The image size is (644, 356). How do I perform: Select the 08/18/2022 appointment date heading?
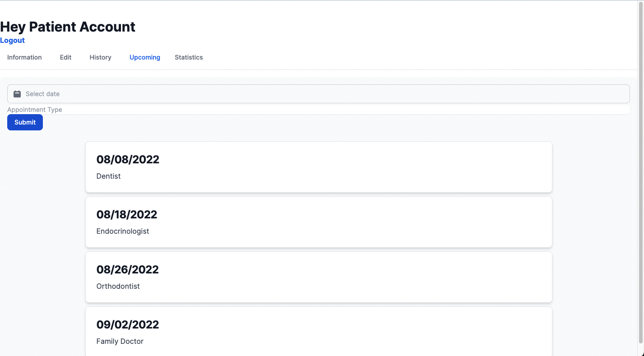tap(127, 214)
